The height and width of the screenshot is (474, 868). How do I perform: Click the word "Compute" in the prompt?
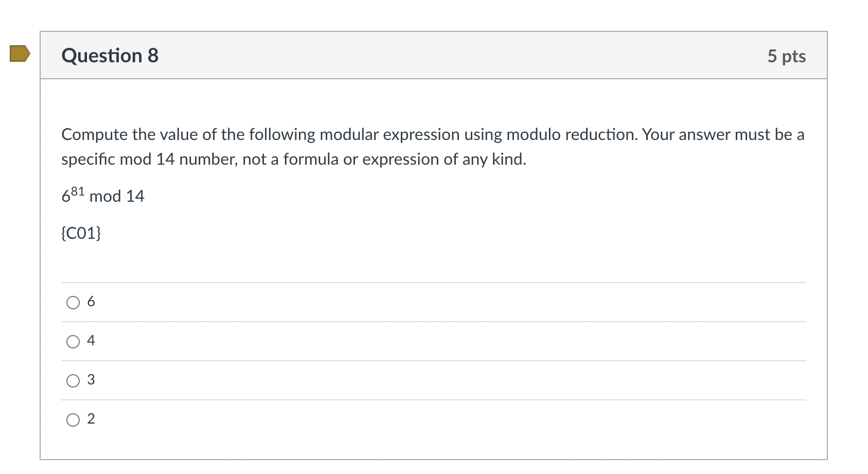94,135
